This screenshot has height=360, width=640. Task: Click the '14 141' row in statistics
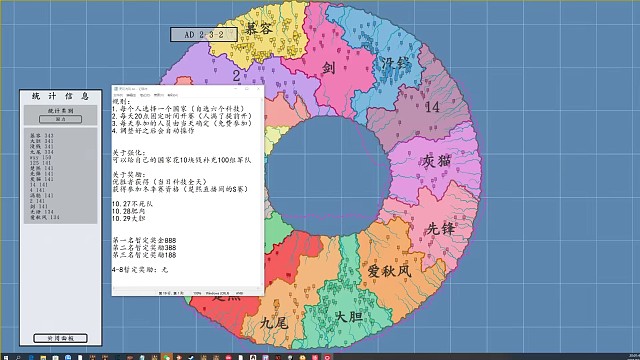click(39, 185)
